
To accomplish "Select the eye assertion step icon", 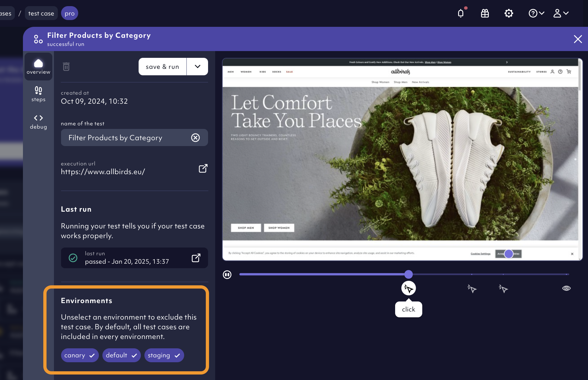I will click(566, 288).
